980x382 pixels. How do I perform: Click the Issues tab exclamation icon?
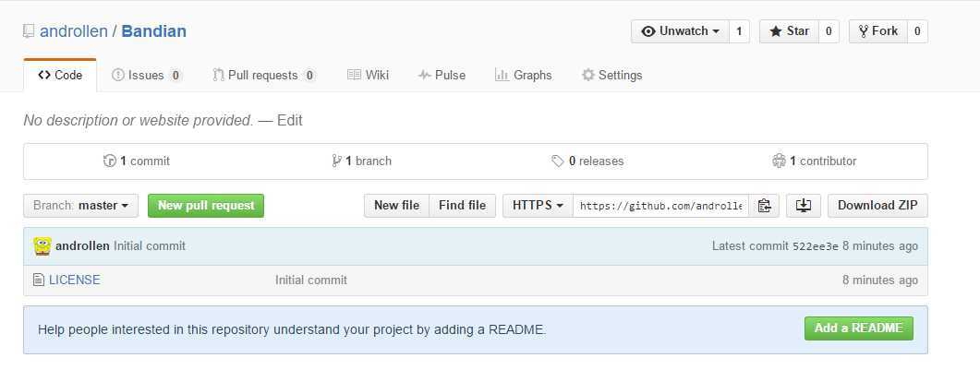click(117, 75)
